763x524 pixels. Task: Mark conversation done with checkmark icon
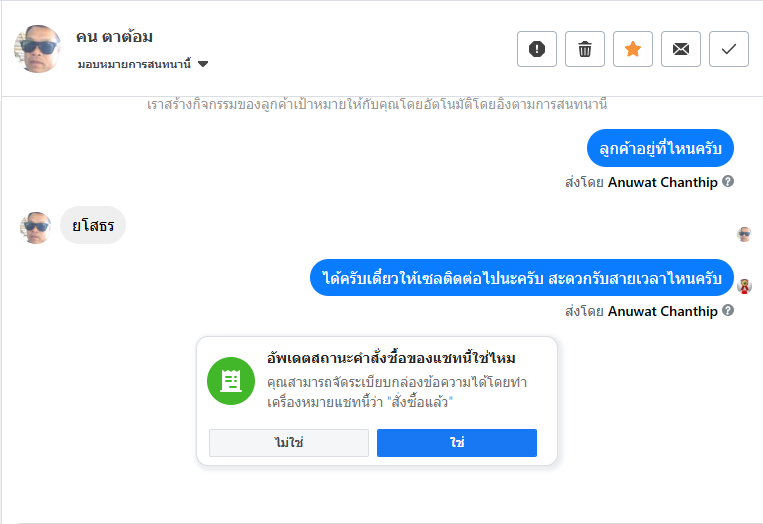point(729,49)
